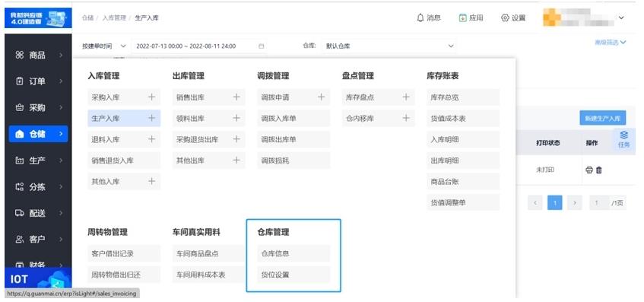This screenshot has width=644, height=302.
Task: Open the 订单 sidebar menu
Action: click(x=38, y=81)
